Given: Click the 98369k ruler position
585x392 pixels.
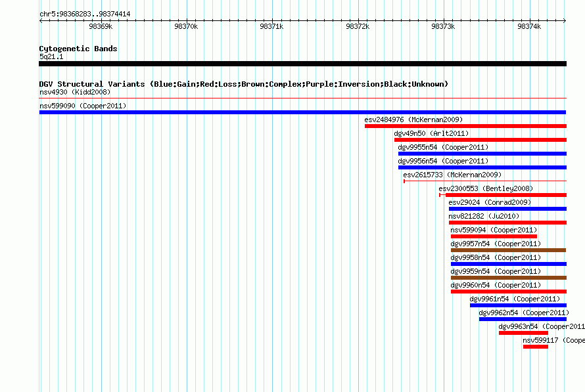Looking at the screenshot, I should tap(101, 26).
